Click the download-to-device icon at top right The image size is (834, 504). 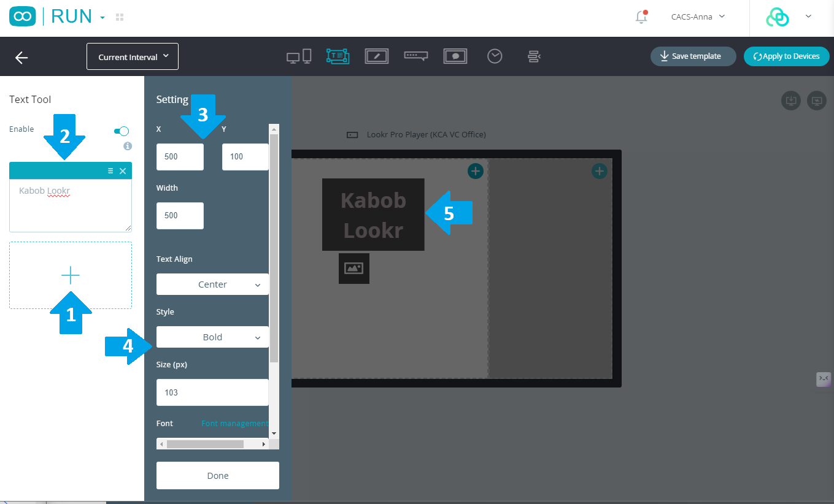pyautogui.click(x=791, y=101)
